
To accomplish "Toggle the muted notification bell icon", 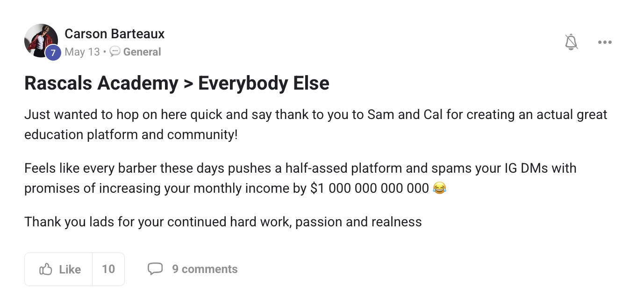I will (571, 42).
